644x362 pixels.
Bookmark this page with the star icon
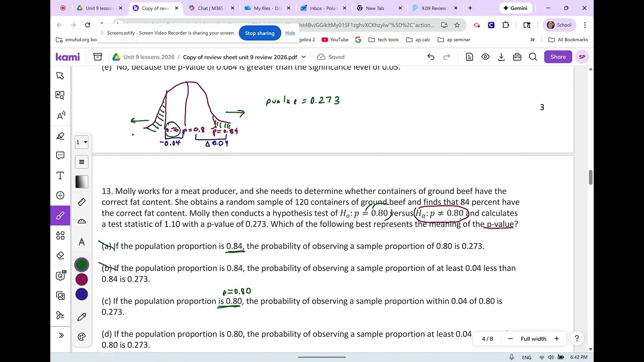[457, 25]
